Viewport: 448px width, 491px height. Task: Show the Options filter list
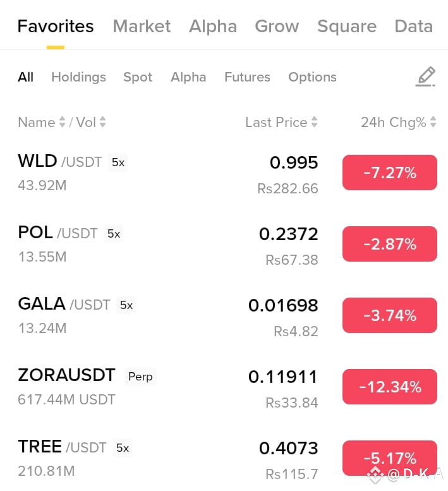pyautogui.click(x=312, y=77)
